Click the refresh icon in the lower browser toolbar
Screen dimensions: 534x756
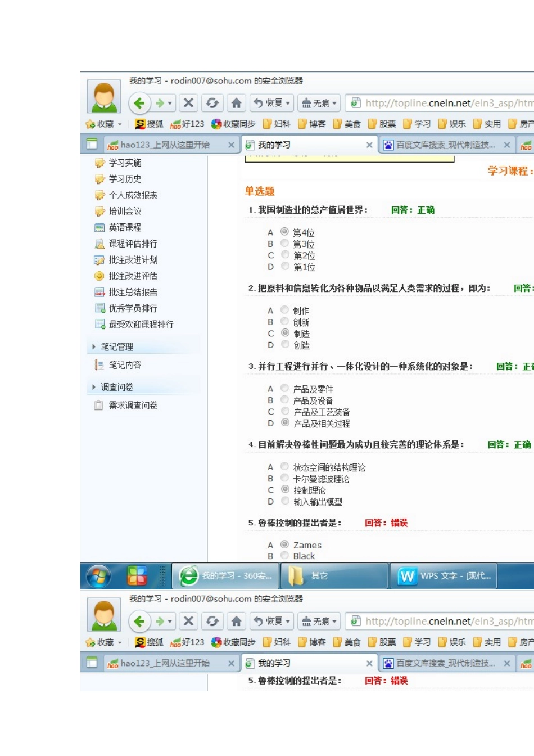point(212,622)
